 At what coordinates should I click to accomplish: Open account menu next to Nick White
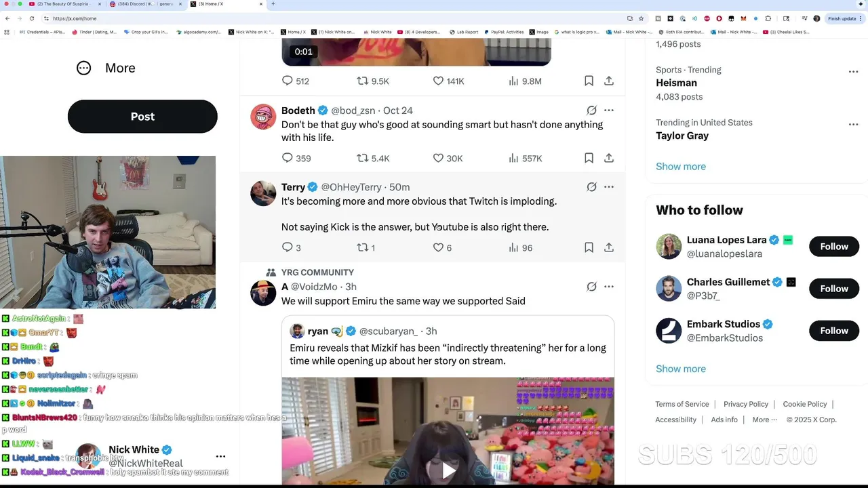220,456
